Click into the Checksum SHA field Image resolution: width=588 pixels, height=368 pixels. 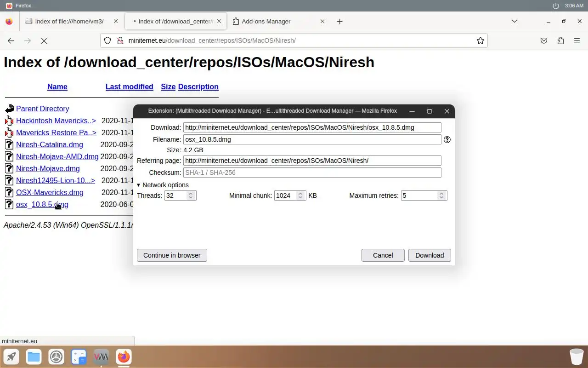312,172
